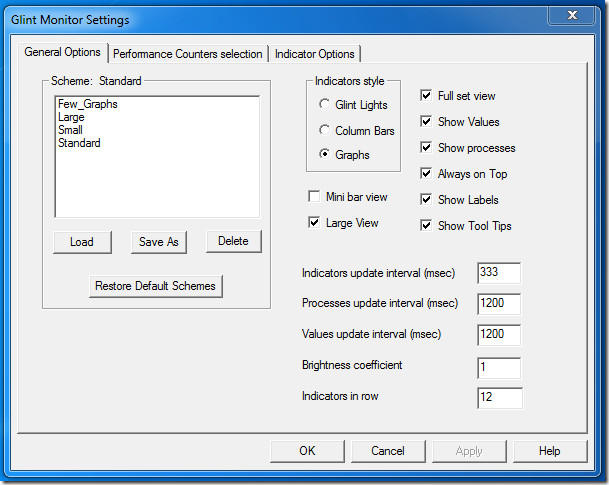Focus the Brightness coefficient input box
This screenshot has height=485, width=609.
point(499,367)
